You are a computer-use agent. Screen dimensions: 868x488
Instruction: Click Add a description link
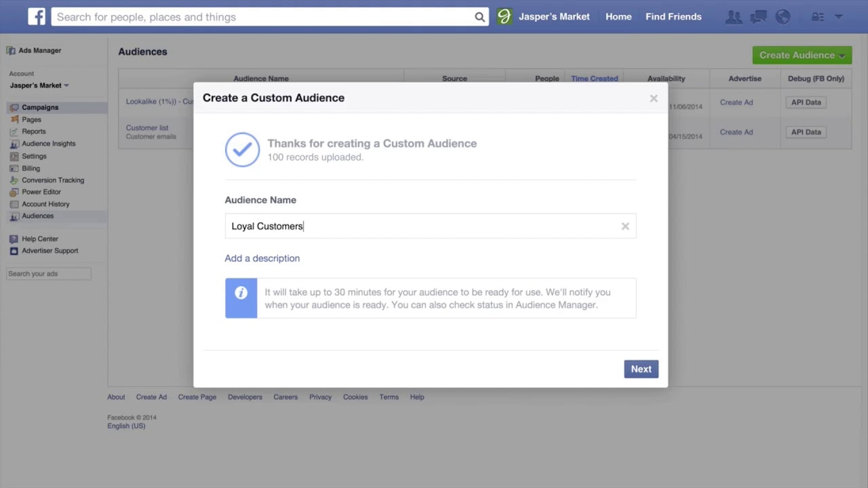(262, 258)
